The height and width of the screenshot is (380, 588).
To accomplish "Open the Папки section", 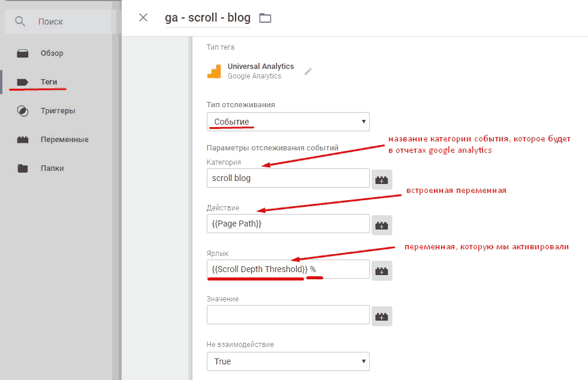I will tap(52, 168).
